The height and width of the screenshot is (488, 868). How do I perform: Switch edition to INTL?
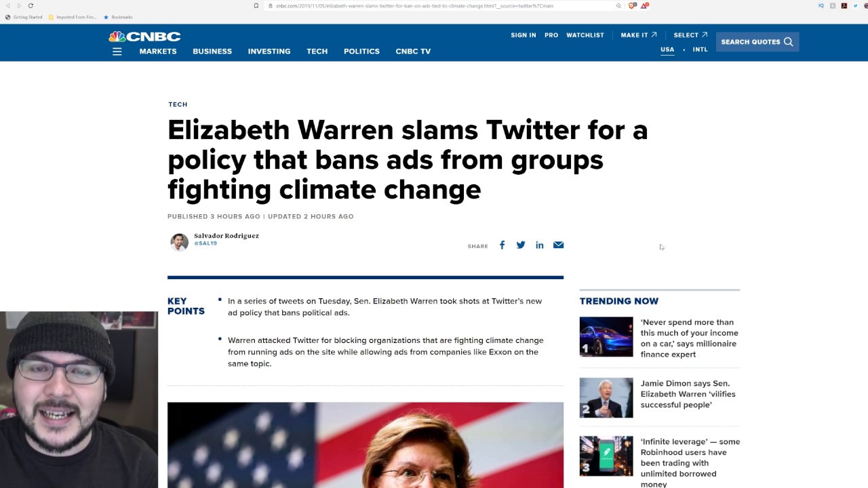[700, 49]
